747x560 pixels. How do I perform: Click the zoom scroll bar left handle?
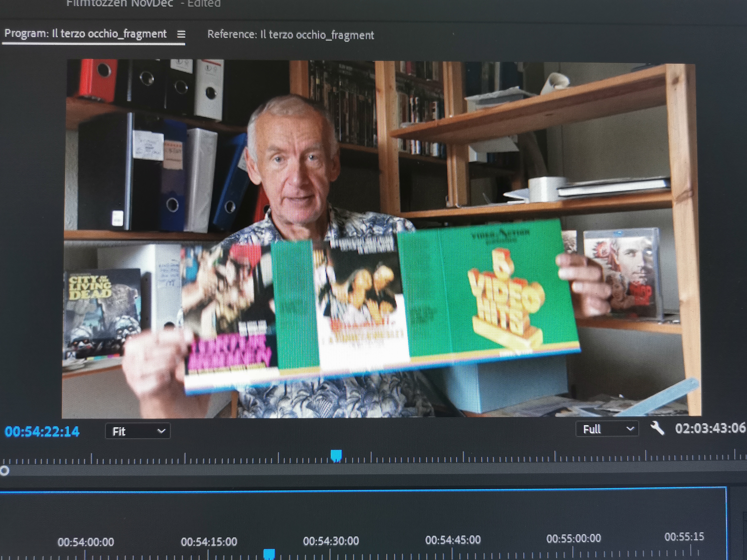[4, 471]
